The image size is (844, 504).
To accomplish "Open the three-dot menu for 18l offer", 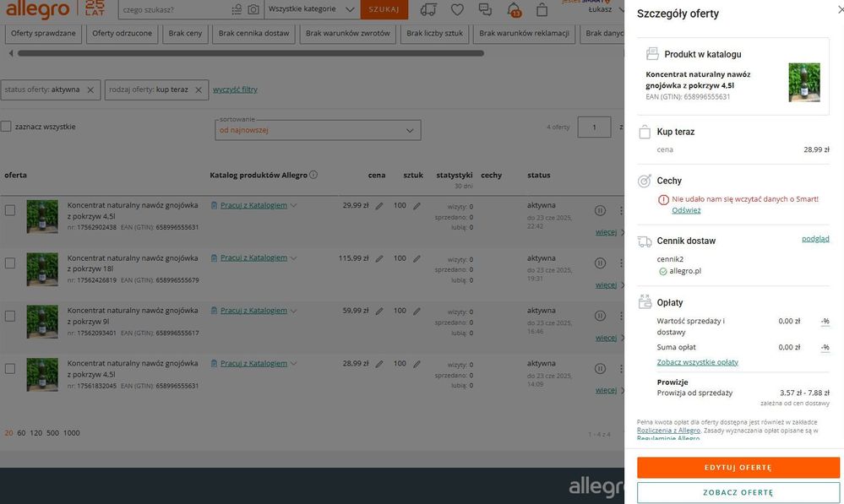I will coord(621,263).
